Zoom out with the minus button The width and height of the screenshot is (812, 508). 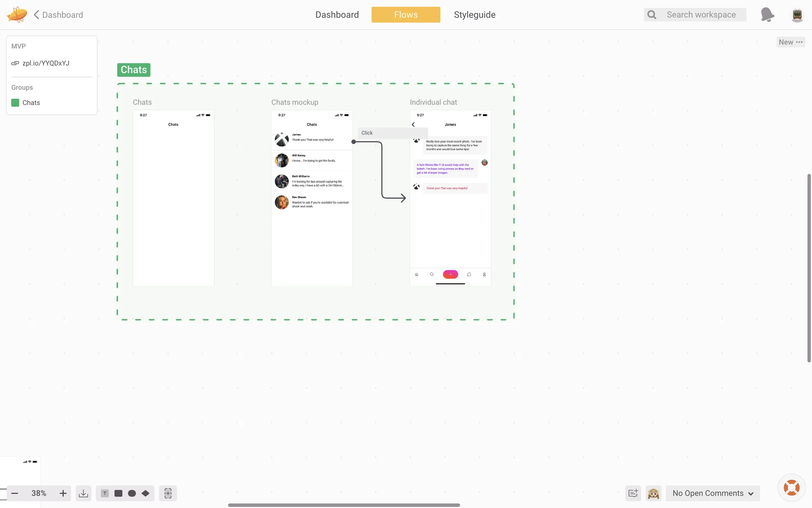tap(15, 493)
